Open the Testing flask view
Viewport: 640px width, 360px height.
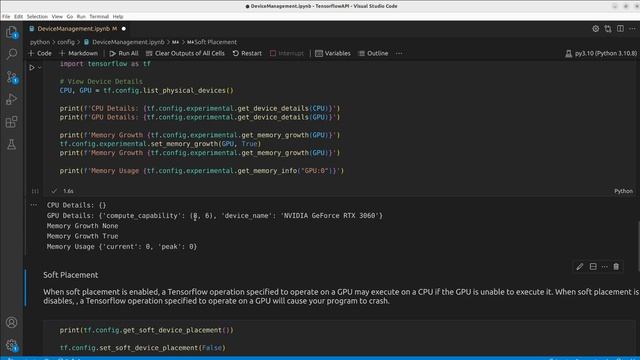pos(11,144)
